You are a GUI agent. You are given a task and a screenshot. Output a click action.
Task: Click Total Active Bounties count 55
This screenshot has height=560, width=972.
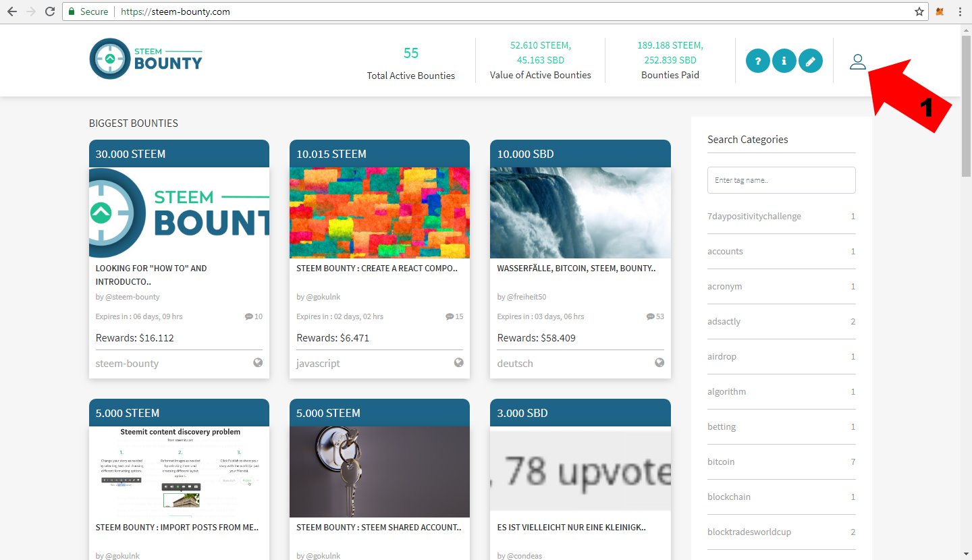411,53
